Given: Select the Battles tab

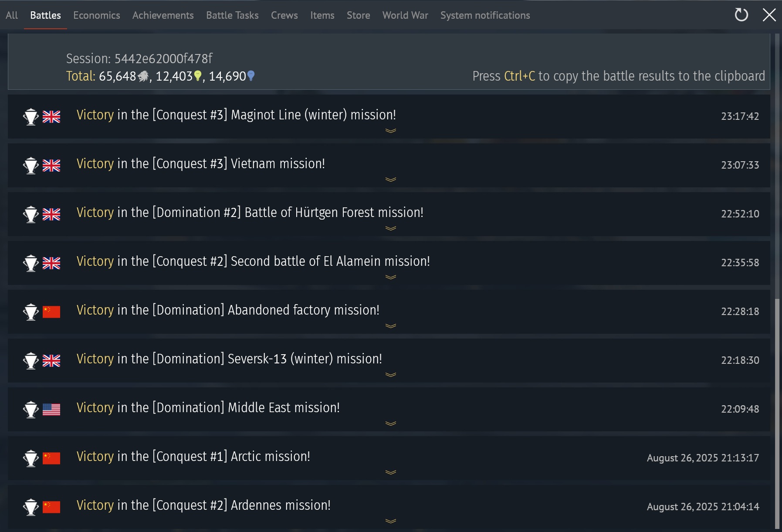Looking at the screenshot, I should [x=45, y=15].
